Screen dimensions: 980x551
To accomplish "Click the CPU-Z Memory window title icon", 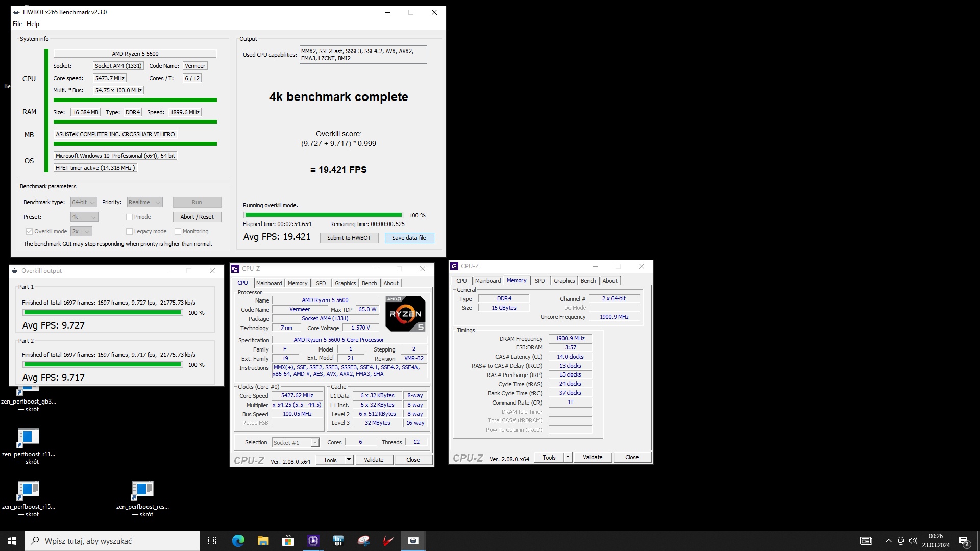I will coord(454,266).
